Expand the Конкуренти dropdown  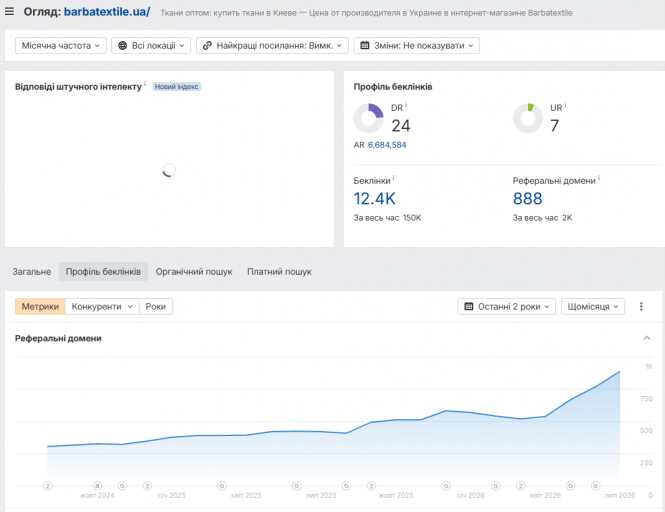pyautogui.click(x=102, y=306)
